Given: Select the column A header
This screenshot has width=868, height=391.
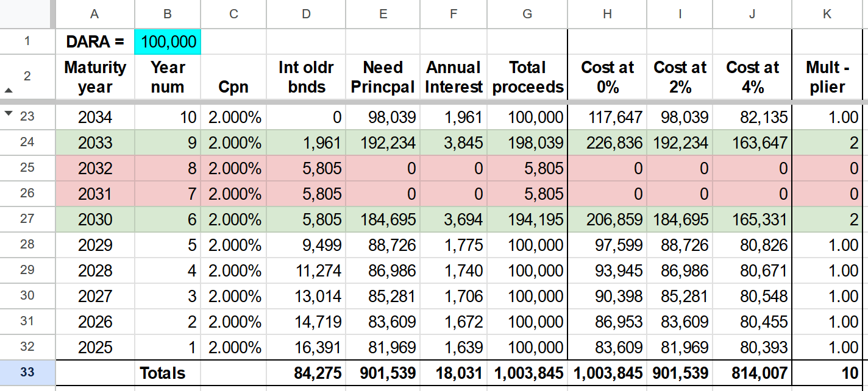Looking at the screenshot, I should coord(94,14).
